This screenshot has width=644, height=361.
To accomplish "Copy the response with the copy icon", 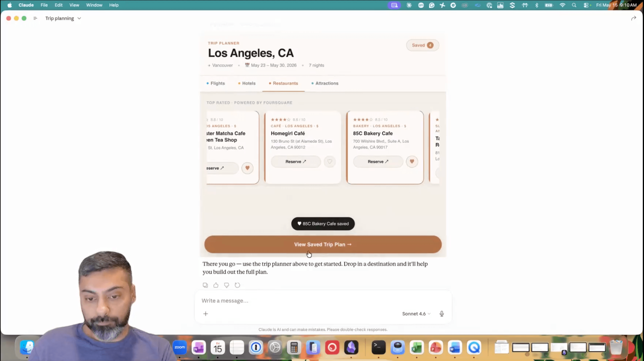I will (205, 285).
